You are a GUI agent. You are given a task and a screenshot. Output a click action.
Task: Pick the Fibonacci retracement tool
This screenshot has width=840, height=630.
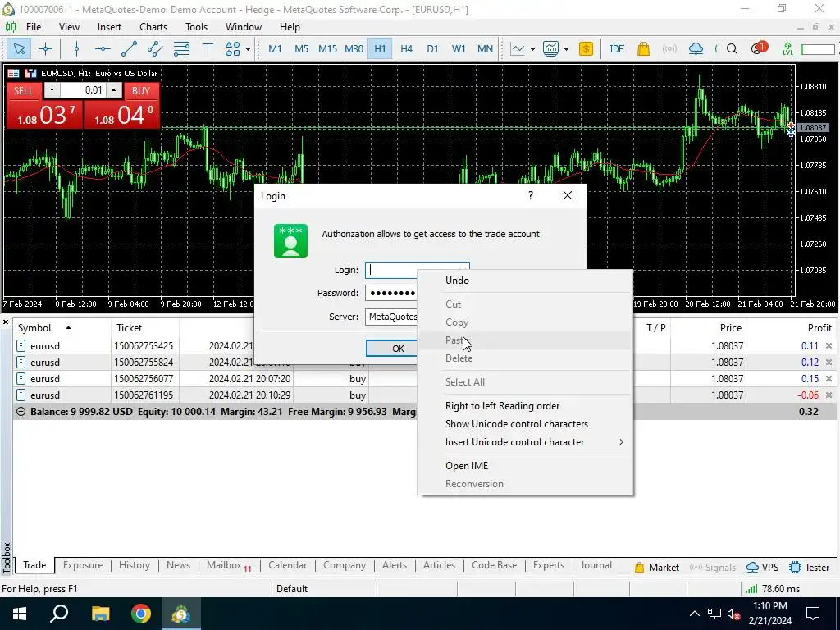[181, 49]
